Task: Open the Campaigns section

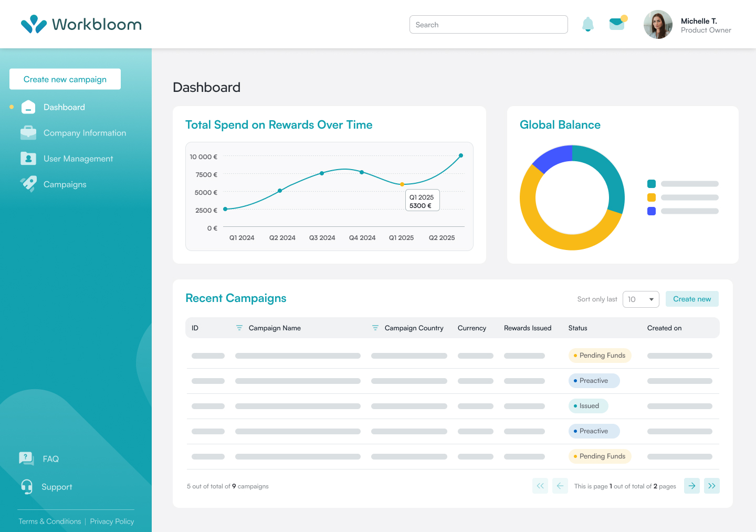Action: pyautogui.click(x=65, y=184)
